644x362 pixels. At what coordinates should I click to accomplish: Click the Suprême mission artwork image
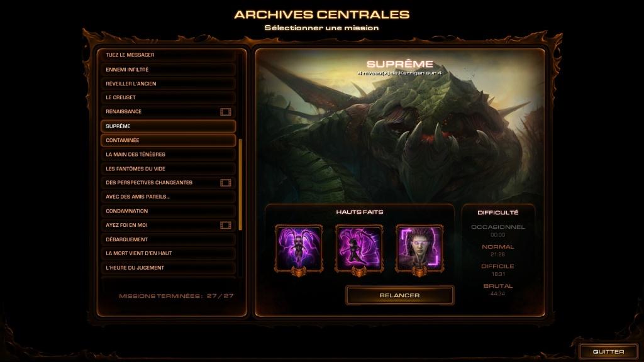(400, 125)
